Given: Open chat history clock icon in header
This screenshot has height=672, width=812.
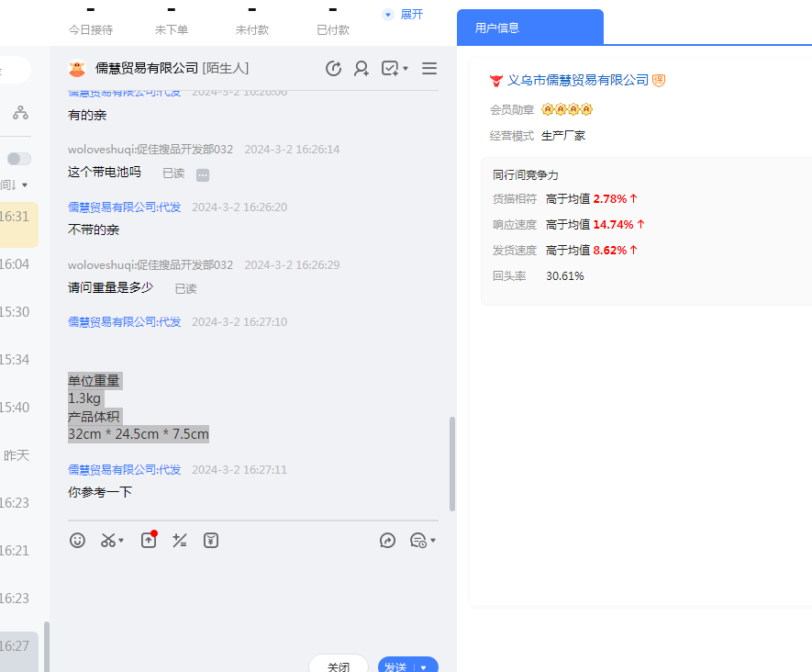Looking at the screenshot, I should [334, 69].
